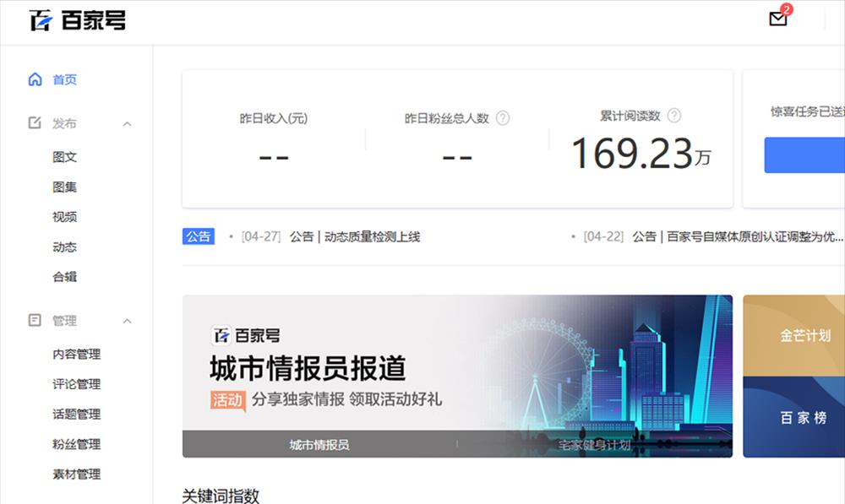Viewport: 845px width, 504px height.
Task: Click the 百家号 logo inside the banner
Action: pos(245,335)
